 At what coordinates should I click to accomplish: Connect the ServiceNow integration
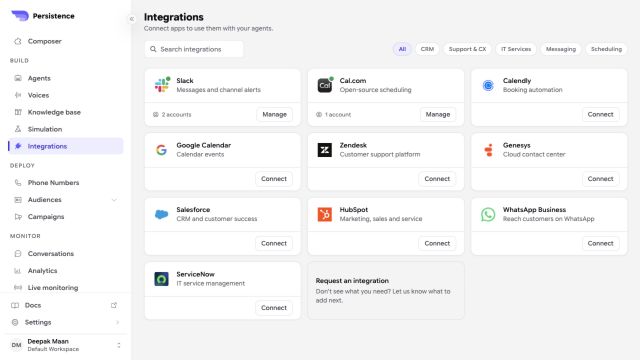pyautogui.click(x=274, y=308)
